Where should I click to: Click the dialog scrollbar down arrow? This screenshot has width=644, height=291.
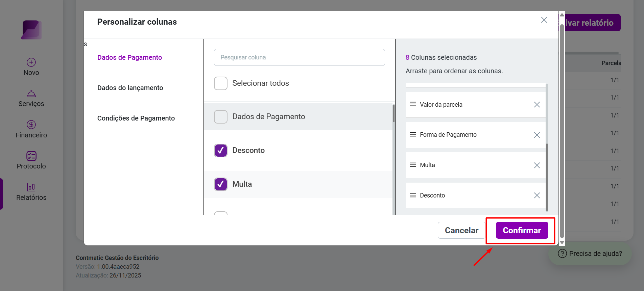[x=562, y=242]
